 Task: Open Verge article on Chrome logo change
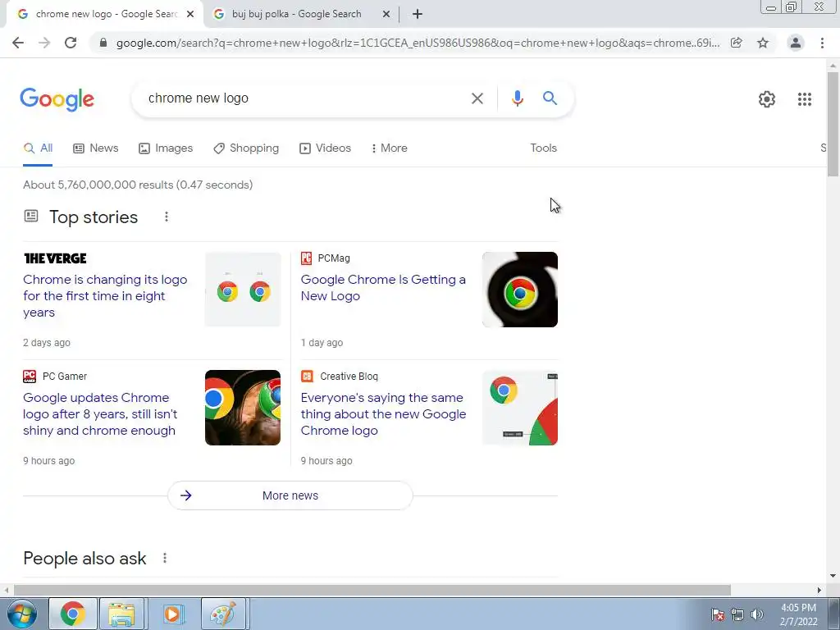point(105,295)
